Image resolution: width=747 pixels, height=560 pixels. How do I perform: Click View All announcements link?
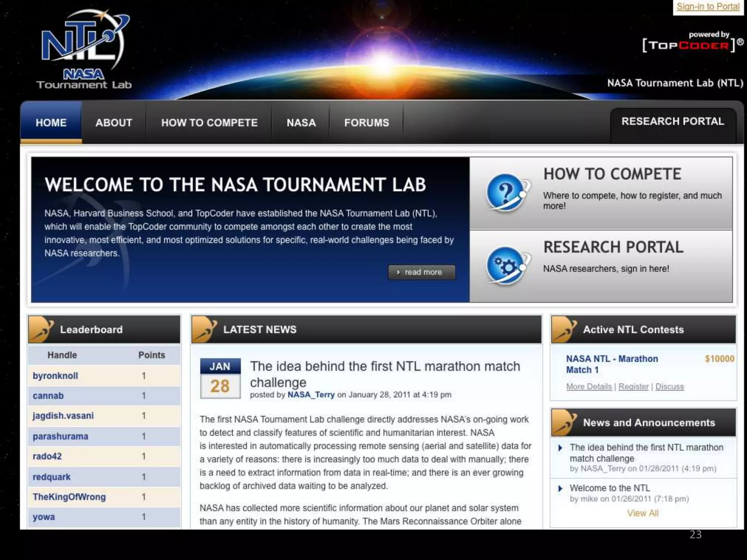tap(643, 513)
